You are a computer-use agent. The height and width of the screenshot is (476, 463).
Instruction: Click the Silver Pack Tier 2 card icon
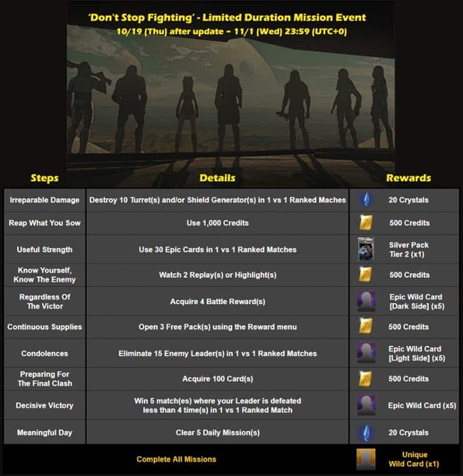pos(365,249)
